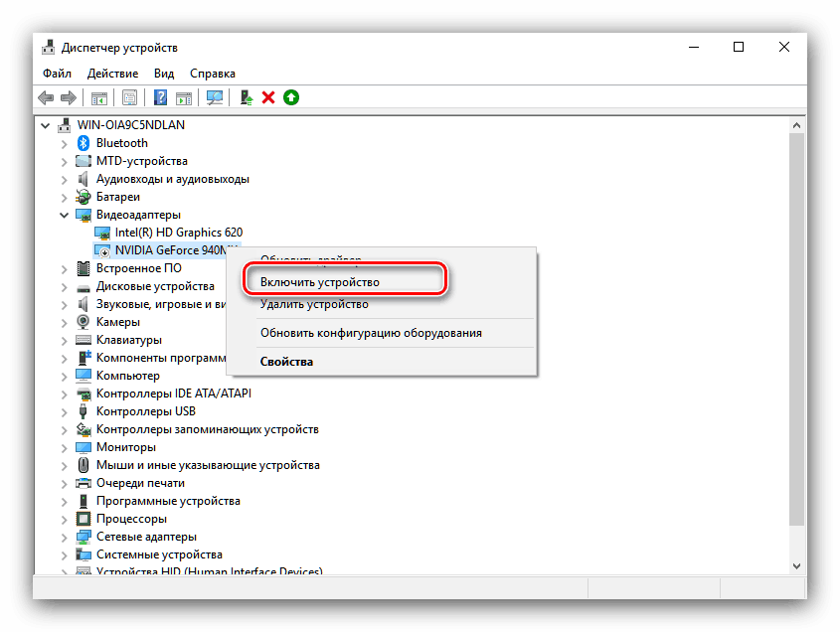Click the Камеры camera icon
The image size is (840, 632).
click(84, 322)
